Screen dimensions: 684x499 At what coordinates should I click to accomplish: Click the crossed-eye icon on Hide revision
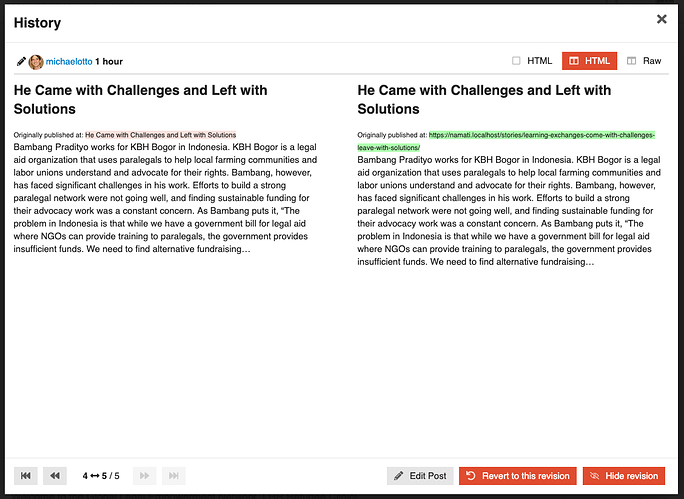pyautogui.click(x=594, y=476)
